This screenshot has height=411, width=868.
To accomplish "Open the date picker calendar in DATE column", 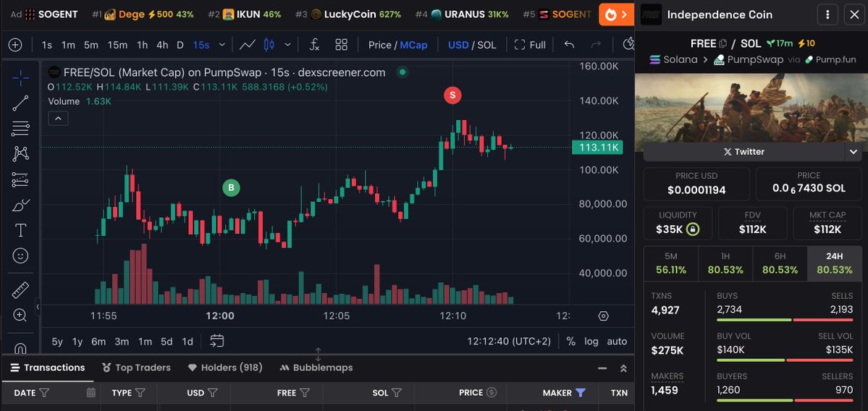I will coord(90,393).
